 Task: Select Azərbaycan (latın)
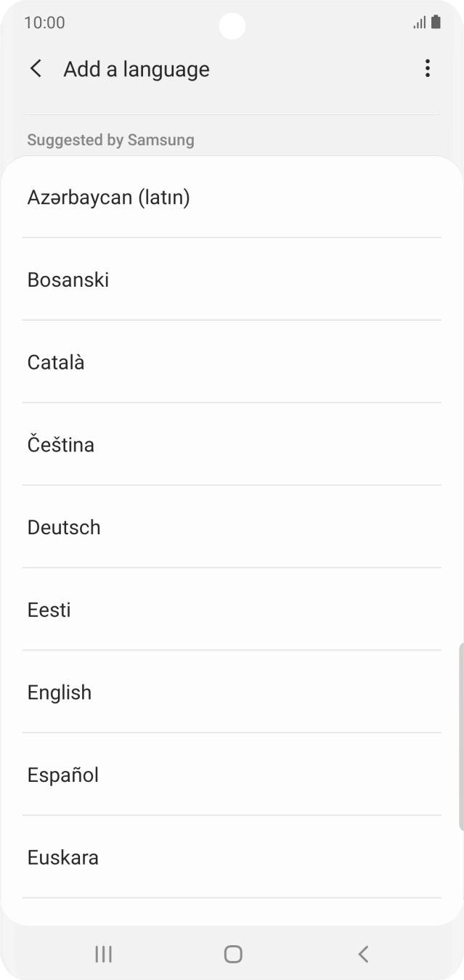tap(108, 196)
